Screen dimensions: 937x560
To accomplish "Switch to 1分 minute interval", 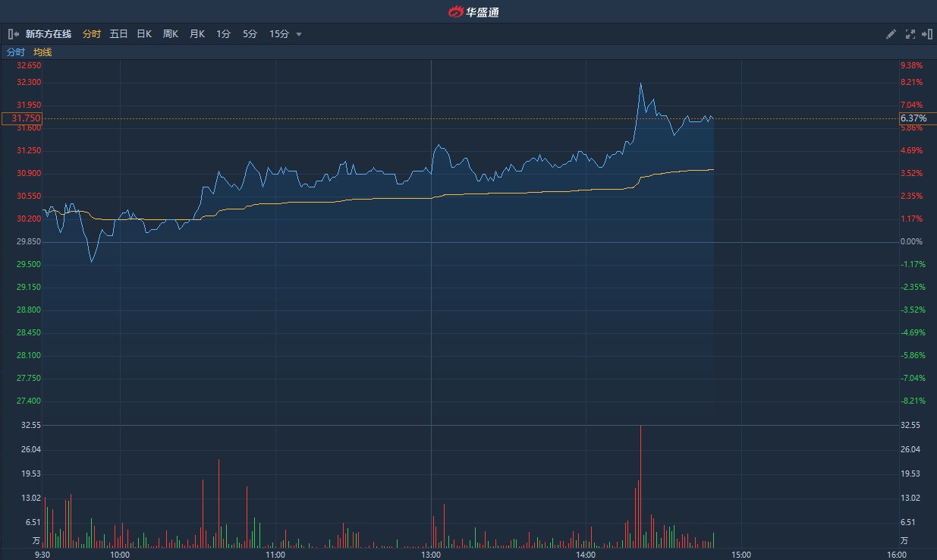I will click(x=223, y=34).
